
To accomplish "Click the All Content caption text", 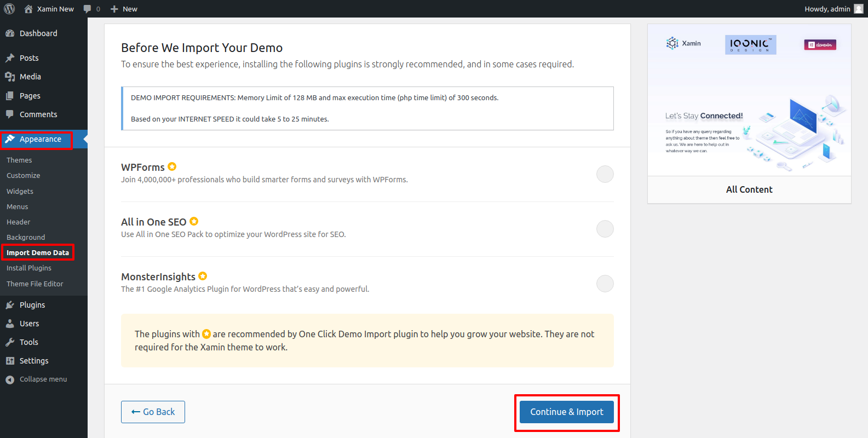I will [749, 189].
